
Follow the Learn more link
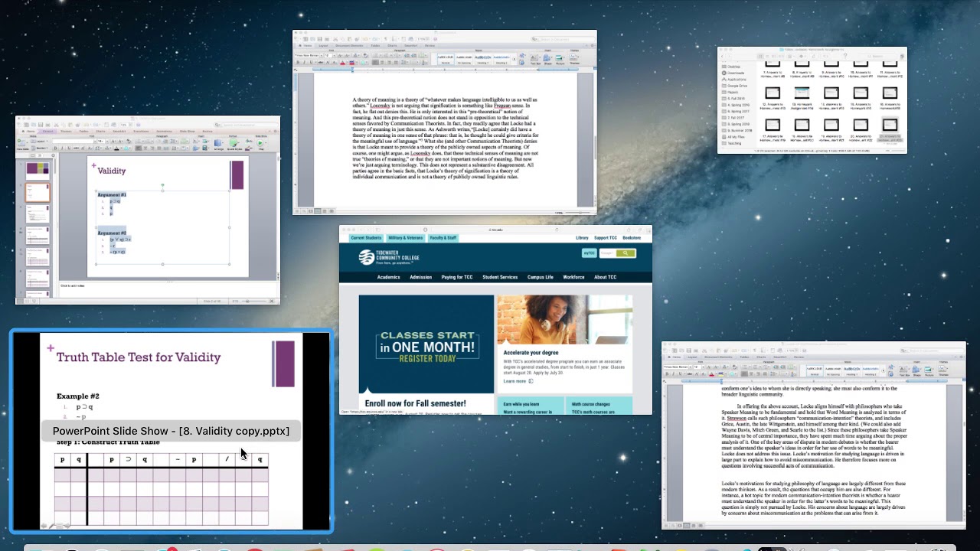coord(518,381)
